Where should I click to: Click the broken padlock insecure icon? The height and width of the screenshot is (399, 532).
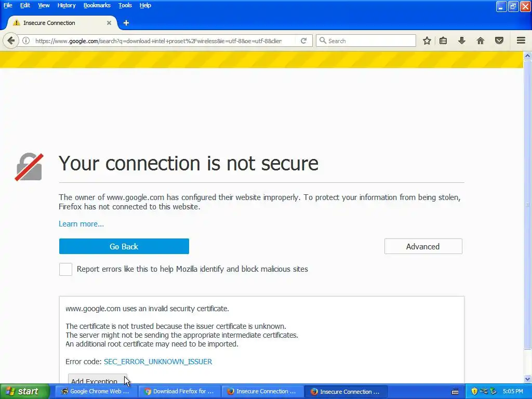(x=29, y=167)
